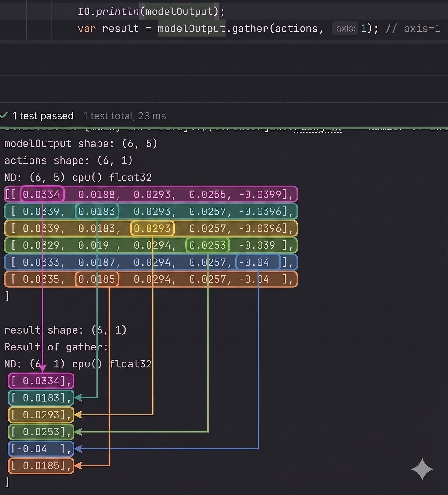Click the gather method name in code

(250, 29)
